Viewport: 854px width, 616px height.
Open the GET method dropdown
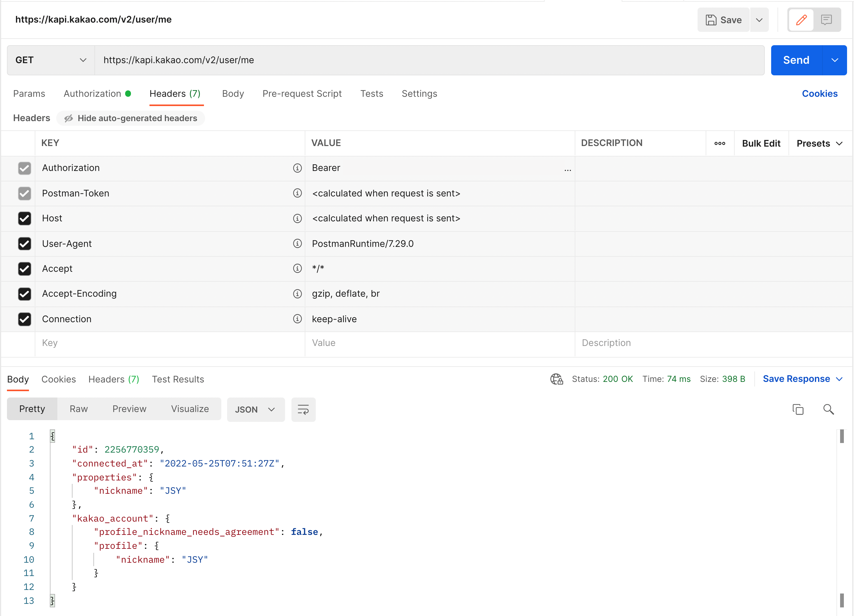click(51, 60)
